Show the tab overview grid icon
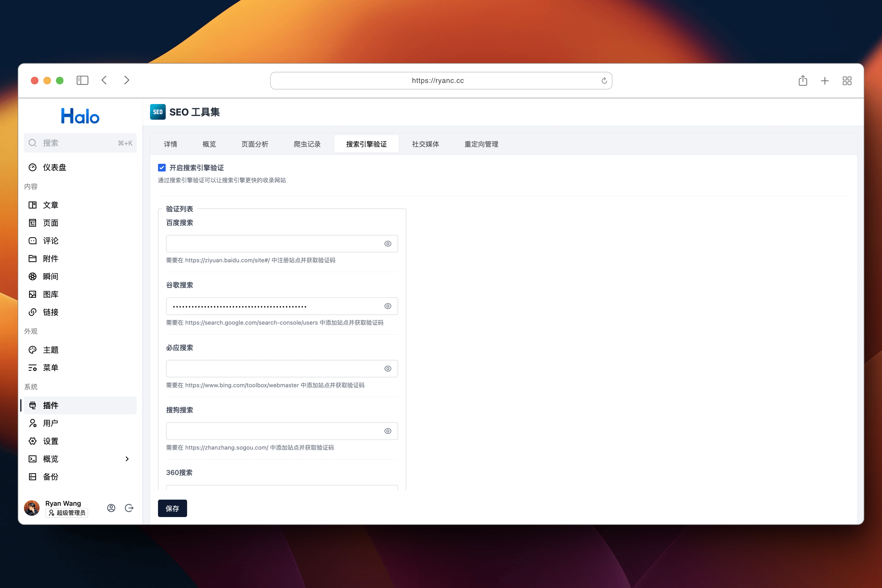Viewport: 882px width, 588px height. coord(847,81)
